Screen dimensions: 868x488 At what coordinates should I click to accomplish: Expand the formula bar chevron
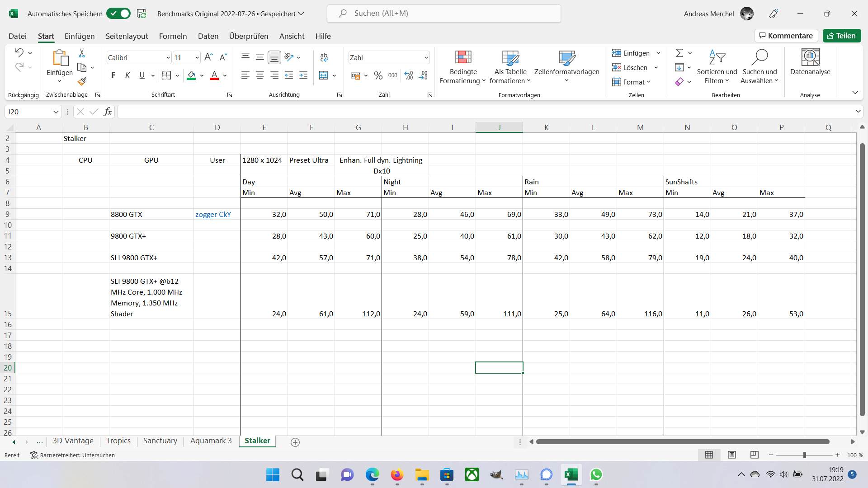point(858,111)
